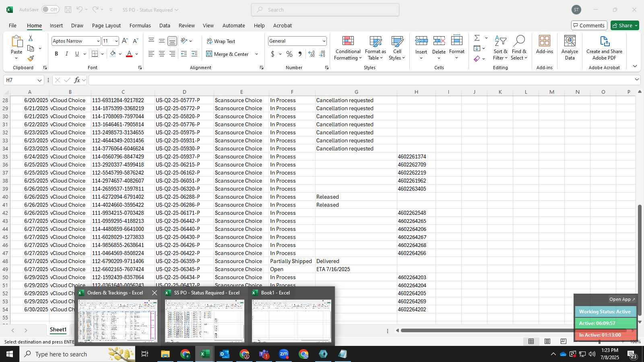Switch to the Data tab
This screenshot has width=644, height=362.
tap(165, 25)
